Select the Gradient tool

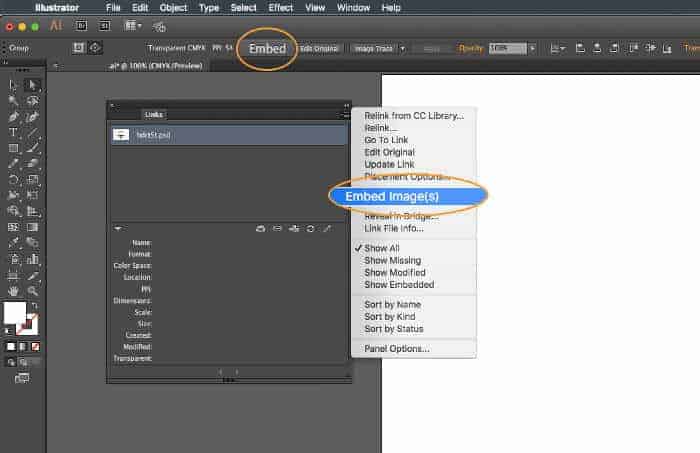click(32, 227)
